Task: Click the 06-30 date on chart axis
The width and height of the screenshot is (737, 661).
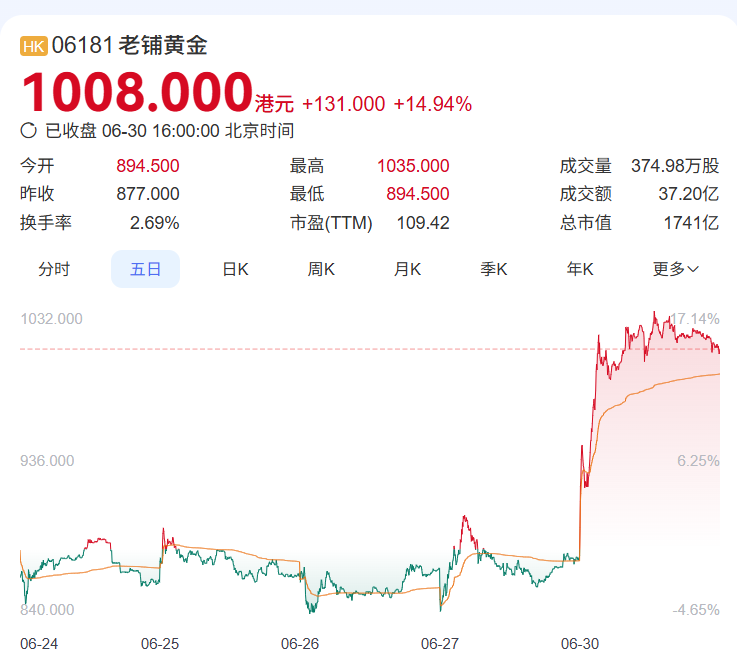Action: coord(580,644)
